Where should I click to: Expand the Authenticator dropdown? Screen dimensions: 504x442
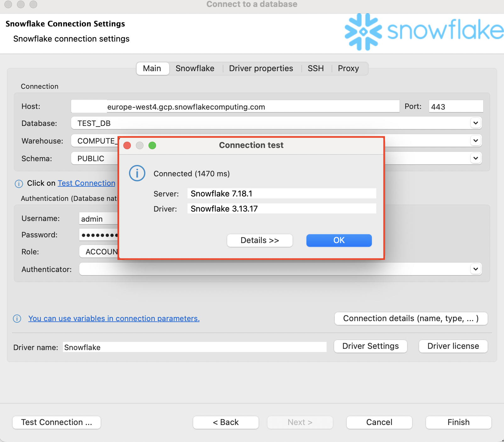click(476, 269)
